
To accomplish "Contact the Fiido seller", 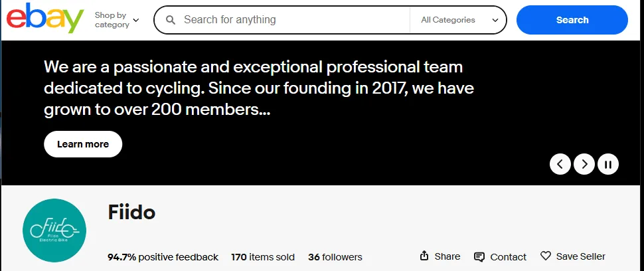I will (500, 257).
